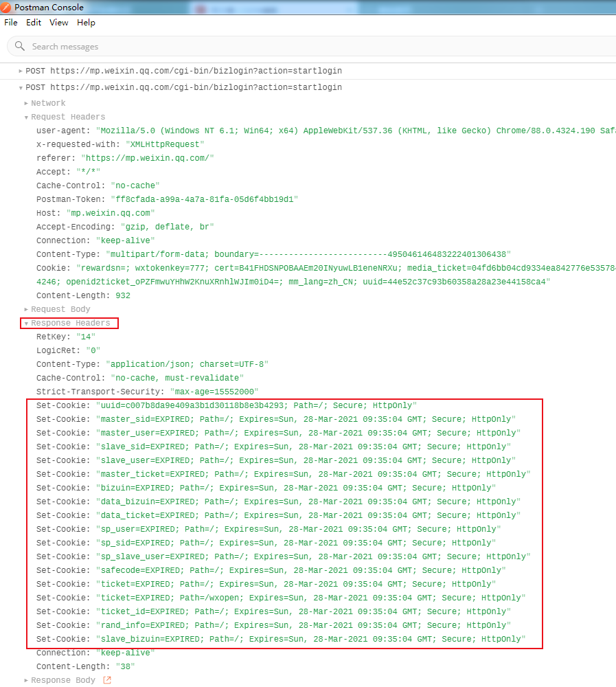Click the Set-Cookie sp_sid line
The width and height of the screenshot is (616, 687).
coord(266,543)
